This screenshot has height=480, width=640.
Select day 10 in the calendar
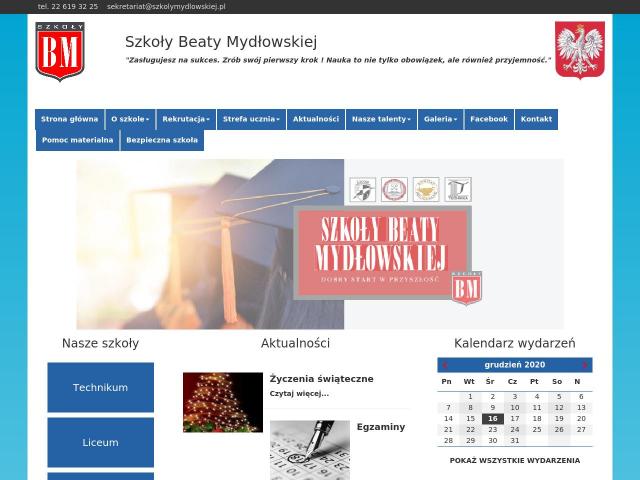[515, 407]
